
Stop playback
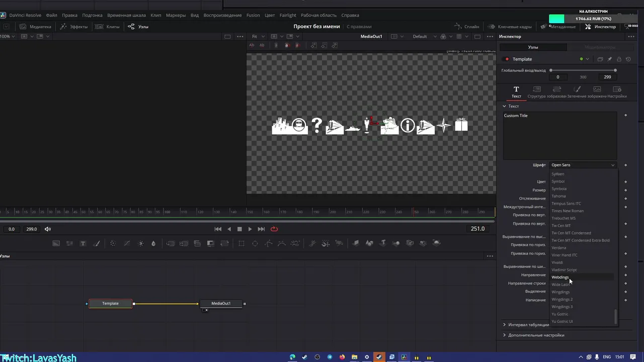pyautogui.click(x=239, y=229)
